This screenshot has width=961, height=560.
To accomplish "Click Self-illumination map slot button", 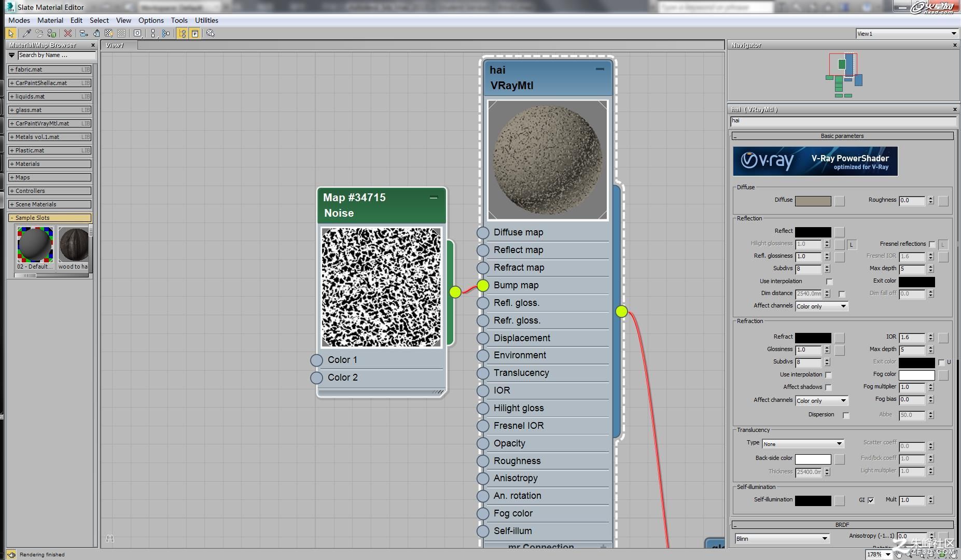I will pyautogui.click(x=840, y=500).
